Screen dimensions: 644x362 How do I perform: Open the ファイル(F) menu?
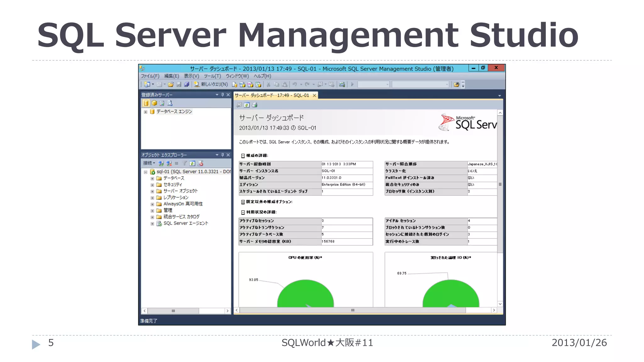150,76
